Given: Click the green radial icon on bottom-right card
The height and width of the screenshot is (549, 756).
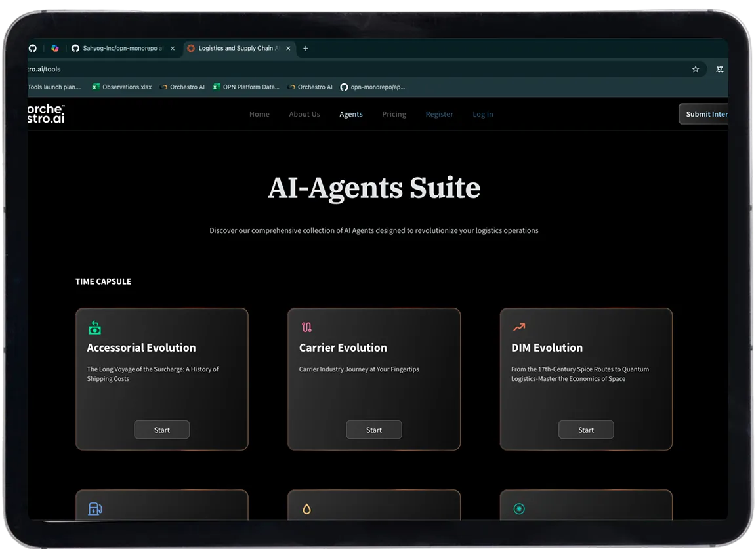Looking at the screenshot, I should tap(518, 508).
